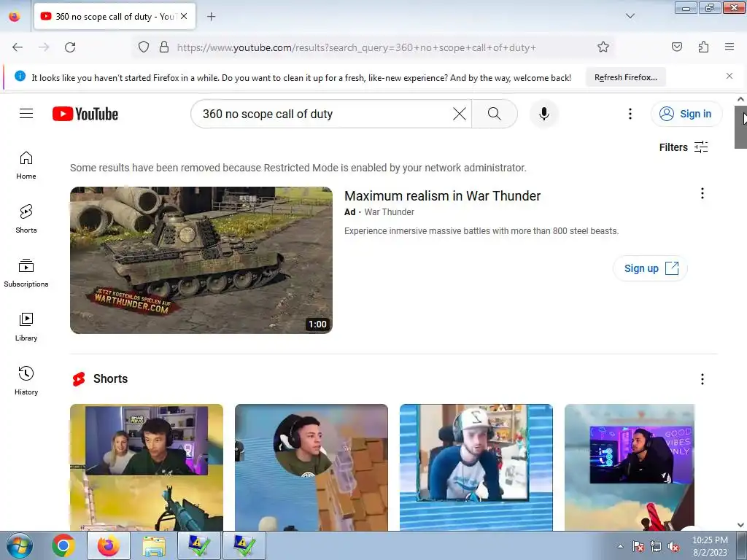Click the War Thunder advertiser name
The image size is (747, 560).
[x=390, y=212]
